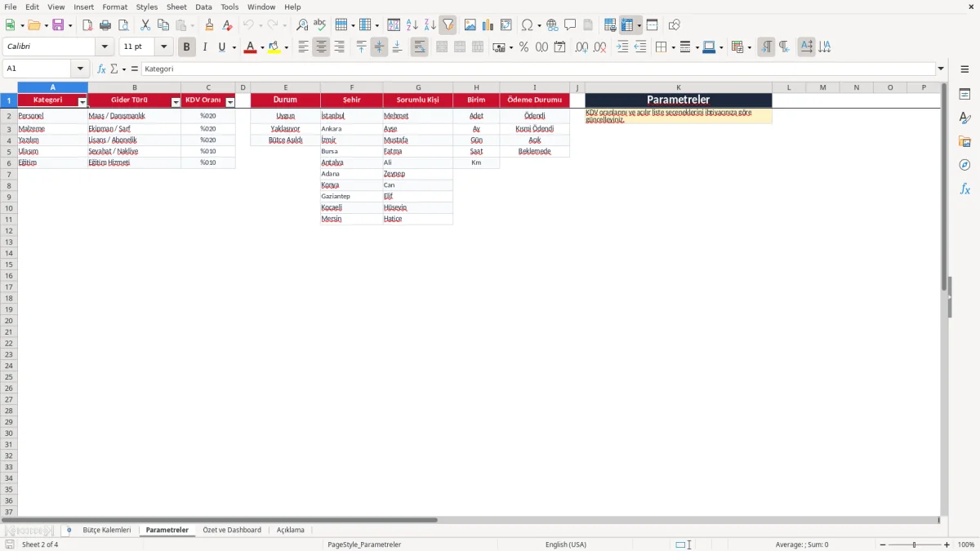Insert a hyperlink with the globe icon
The width and height of the screenshot is (980, 551).
point(552,25)
